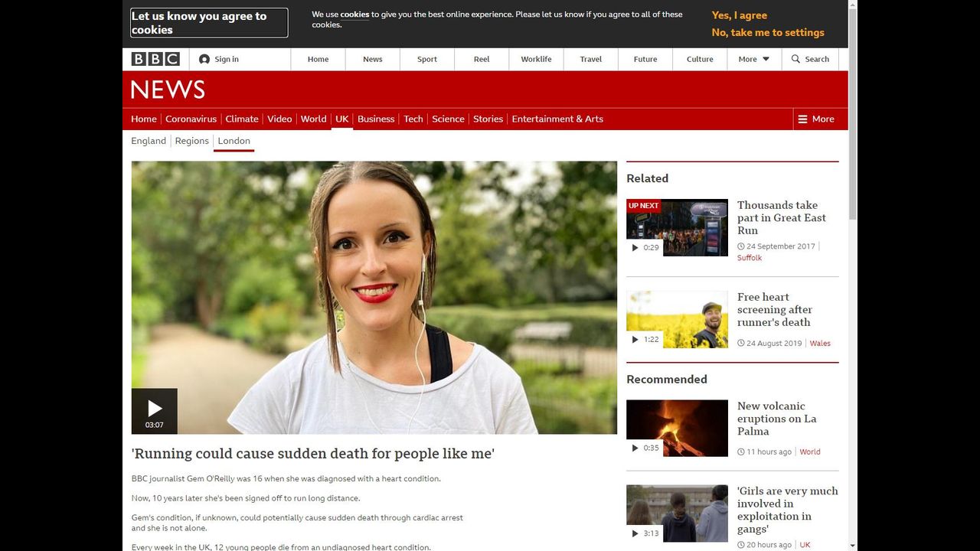Select the England sub-navigation link
The height and width of the screenshot is (551, 980).
click(x=149, y=141)
